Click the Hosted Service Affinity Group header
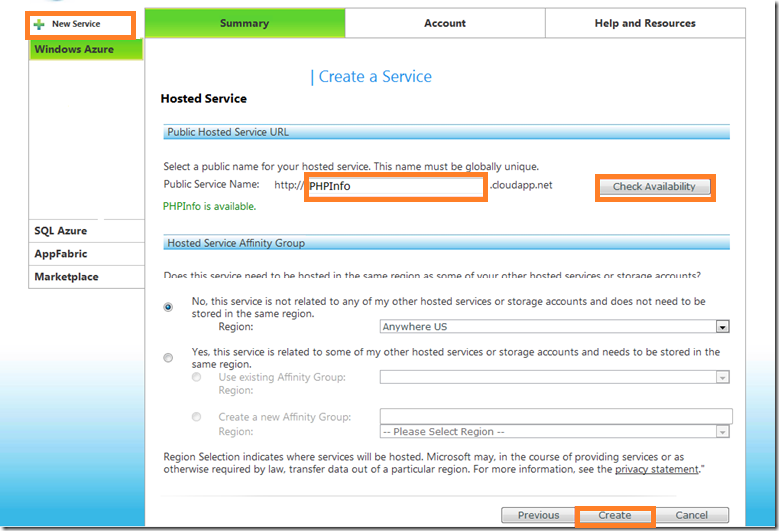 point(447,243)
